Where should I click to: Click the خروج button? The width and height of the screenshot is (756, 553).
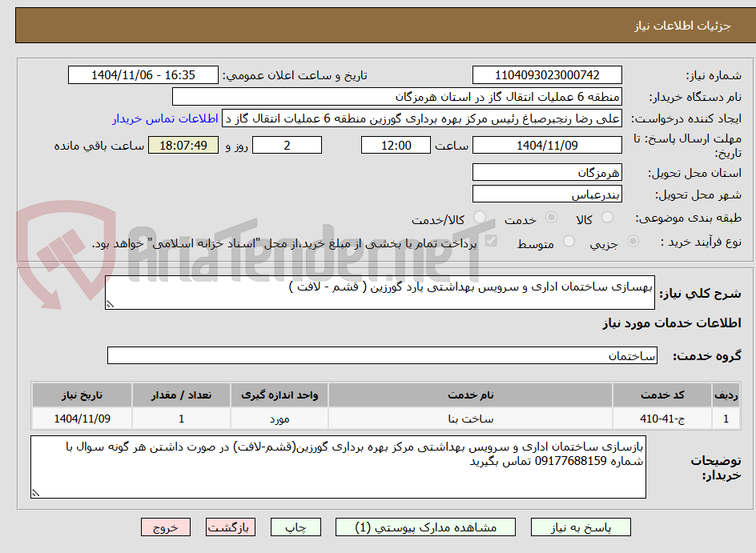coord(165,527)
